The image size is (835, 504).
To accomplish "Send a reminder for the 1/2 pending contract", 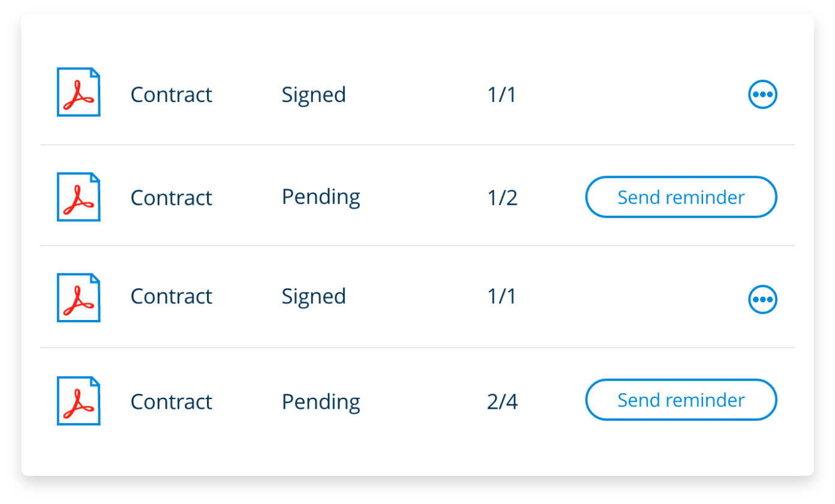I will click(681, 197).
